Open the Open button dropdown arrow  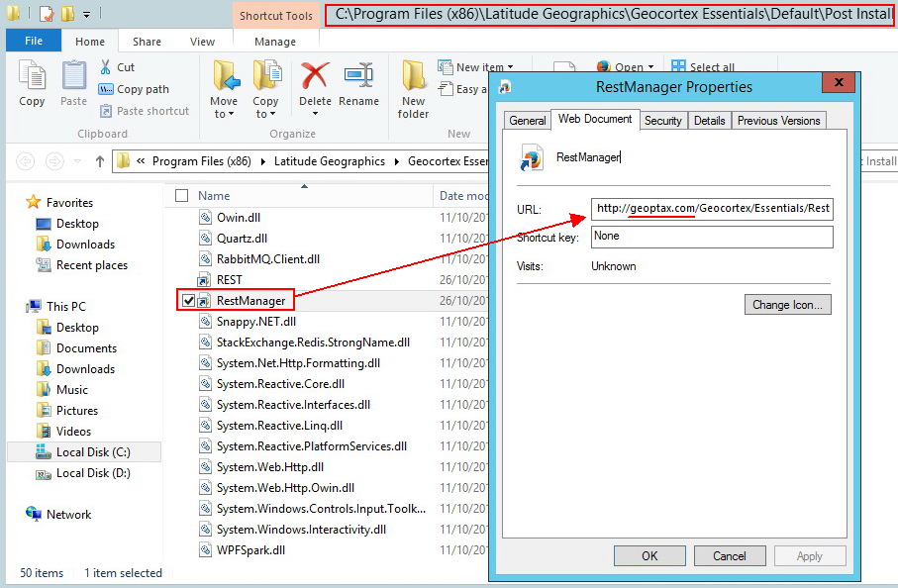point(650,67)
